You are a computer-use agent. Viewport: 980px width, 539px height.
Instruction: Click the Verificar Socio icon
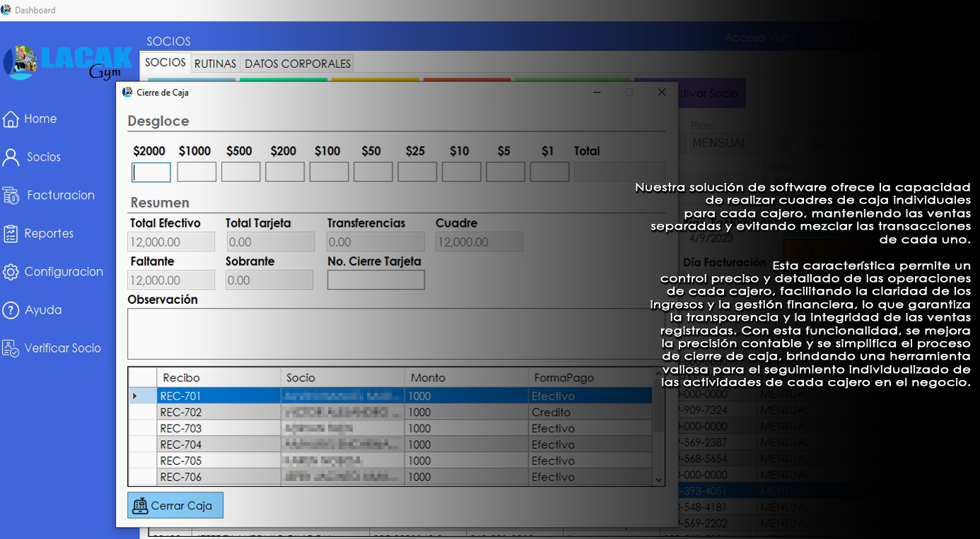coord(11,348)
